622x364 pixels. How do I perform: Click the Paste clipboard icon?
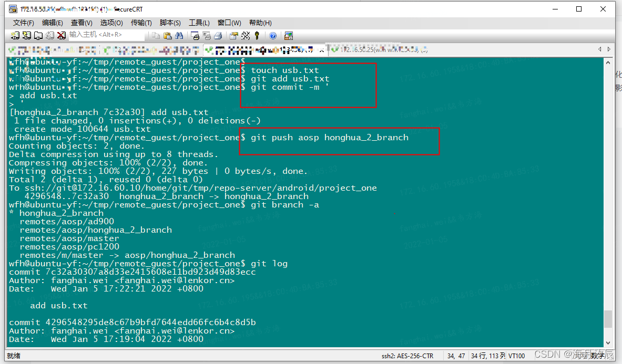(167, 36)
